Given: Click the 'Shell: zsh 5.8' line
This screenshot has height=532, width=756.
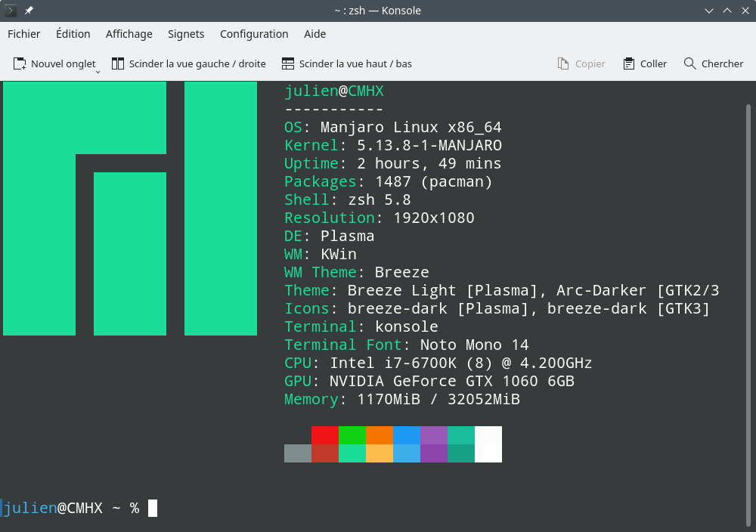Looking at the screenshot, I should pos(348,199).
